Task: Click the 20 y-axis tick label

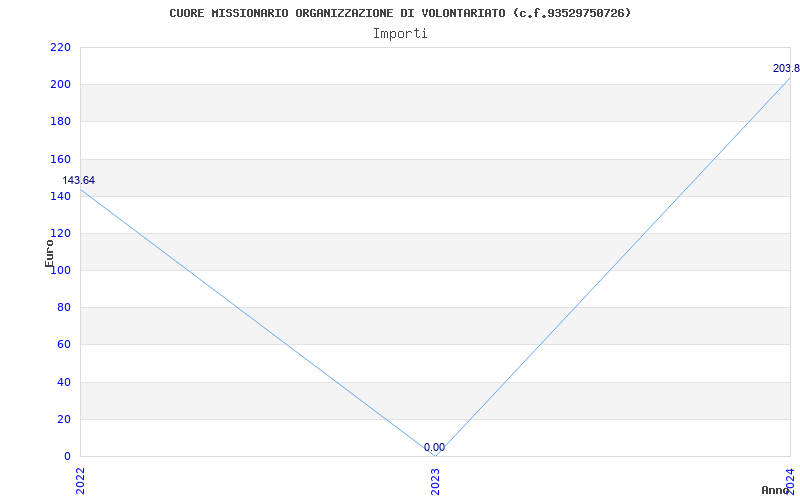Action: coord(64,419)
